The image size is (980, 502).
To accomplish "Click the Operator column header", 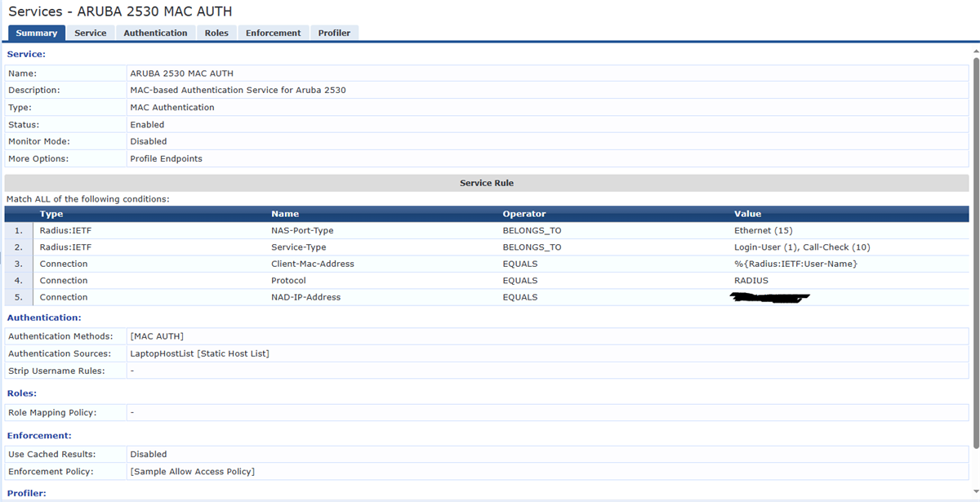I will click(x=524, y=214).
